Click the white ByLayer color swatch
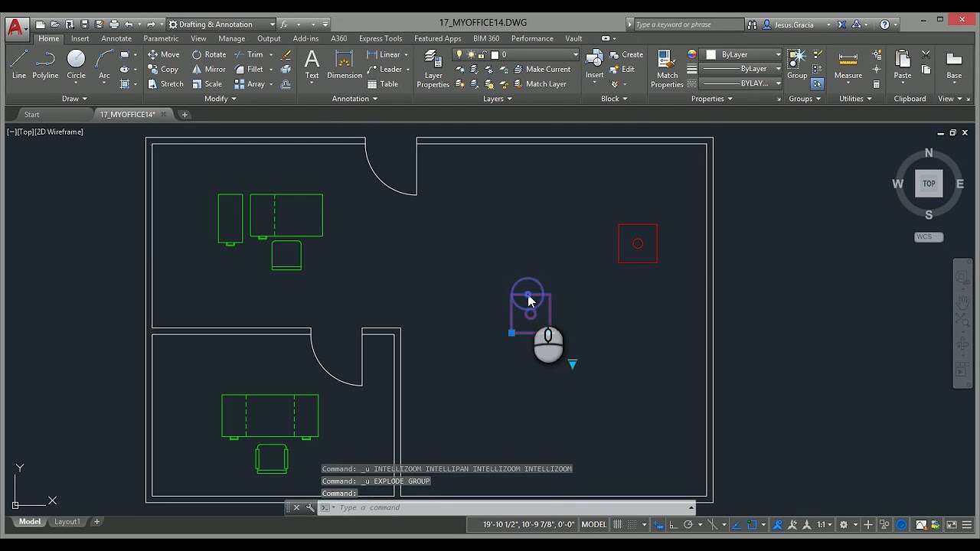This screenshot has height=551, width=980. tap(711, 54)
